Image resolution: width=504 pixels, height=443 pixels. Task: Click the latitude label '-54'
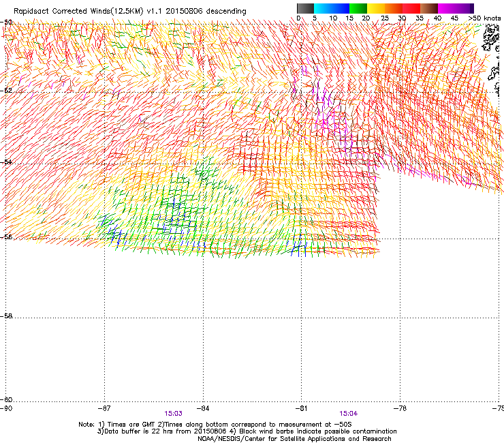6,162
